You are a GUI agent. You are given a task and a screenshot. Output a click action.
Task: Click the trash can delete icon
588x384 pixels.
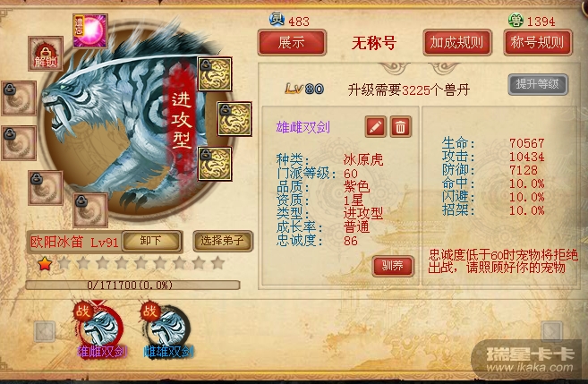click(x=400, y=127)
